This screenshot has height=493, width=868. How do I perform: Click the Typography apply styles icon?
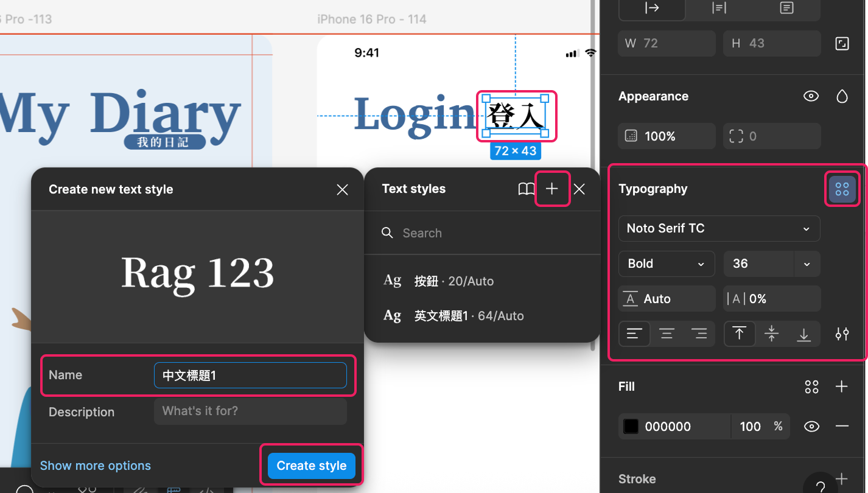842,189
